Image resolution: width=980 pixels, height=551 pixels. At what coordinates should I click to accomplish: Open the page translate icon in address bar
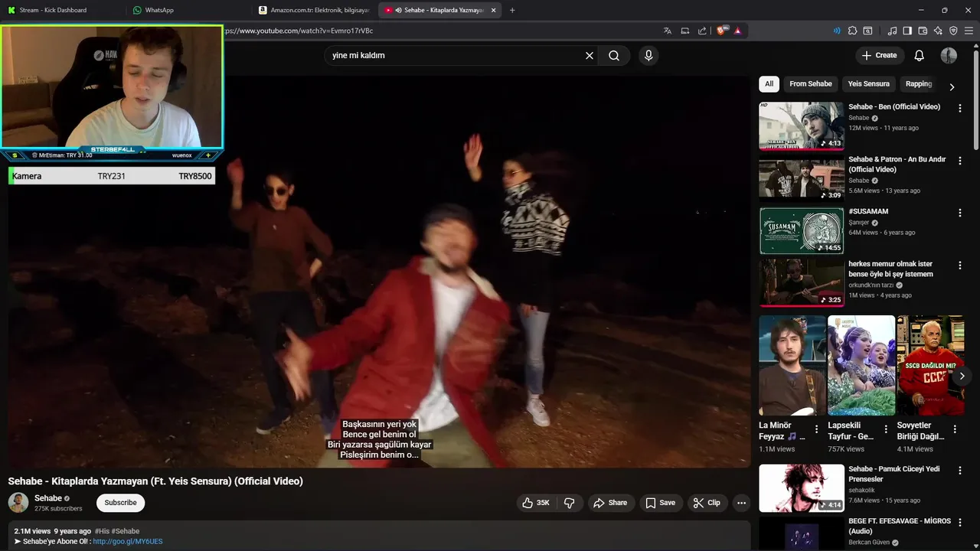pyautogui.click(x=668, y=31)
